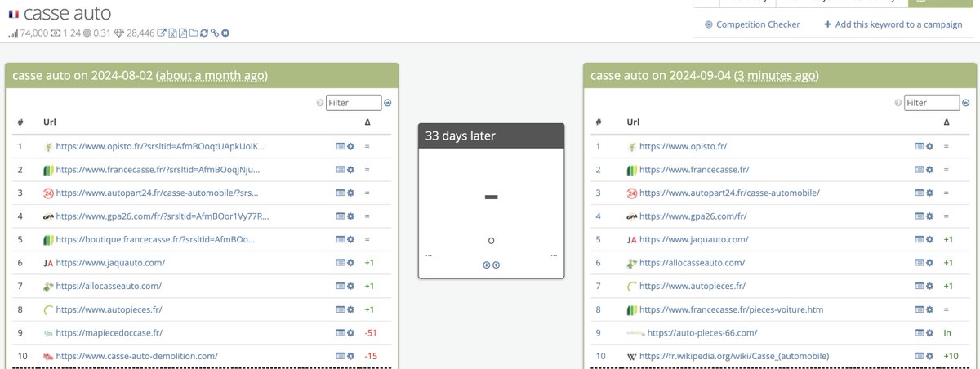Viewport: 980px width, 369px height.
Task: Open left-panel opisto.fr srsltid link
Action: [160, 146]
